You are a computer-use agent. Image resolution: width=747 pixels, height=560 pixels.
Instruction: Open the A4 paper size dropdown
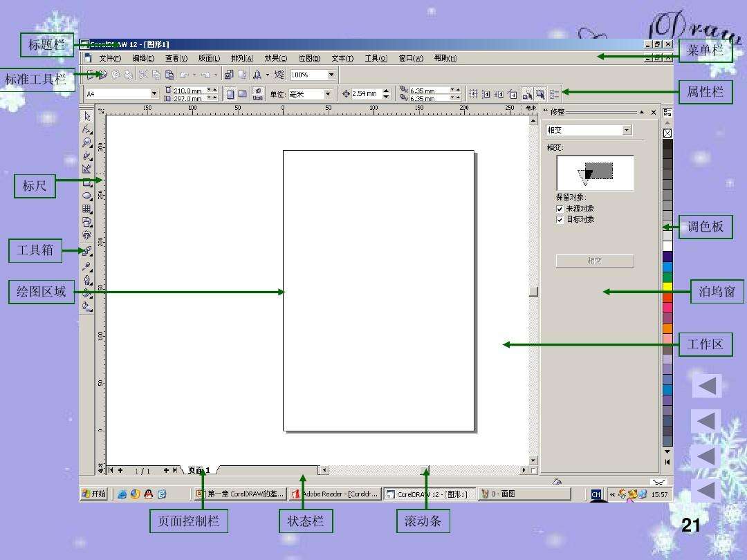[x=154, y=94]
